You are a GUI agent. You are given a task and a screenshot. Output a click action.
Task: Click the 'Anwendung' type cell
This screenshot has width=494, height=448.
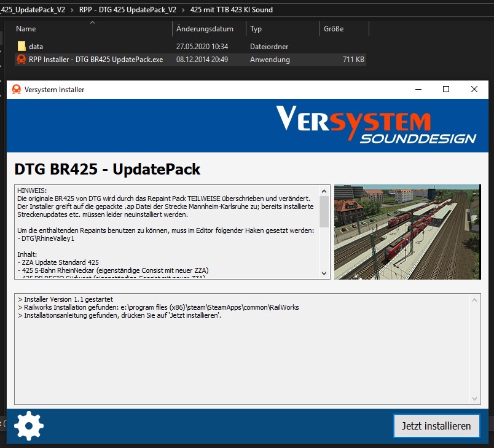(270, 60)
